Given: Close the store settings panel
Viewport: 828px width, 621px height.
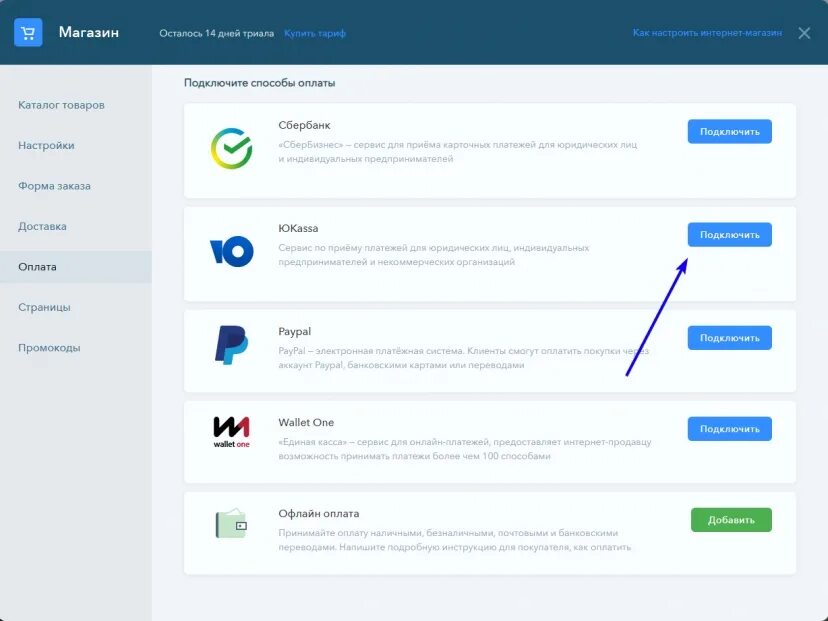Looking at the screenshot, I should (x=804, y=33).
